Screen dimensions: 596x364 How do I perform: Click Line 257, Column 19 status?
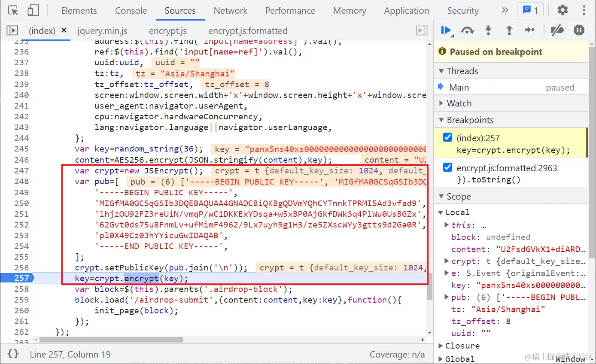click(70, 355)
